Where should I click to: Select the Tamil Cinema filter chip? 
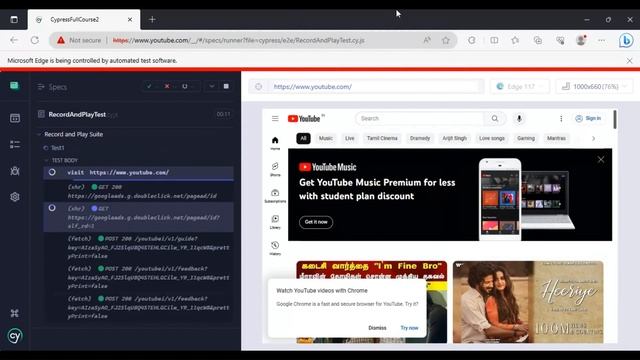point(382,138)
